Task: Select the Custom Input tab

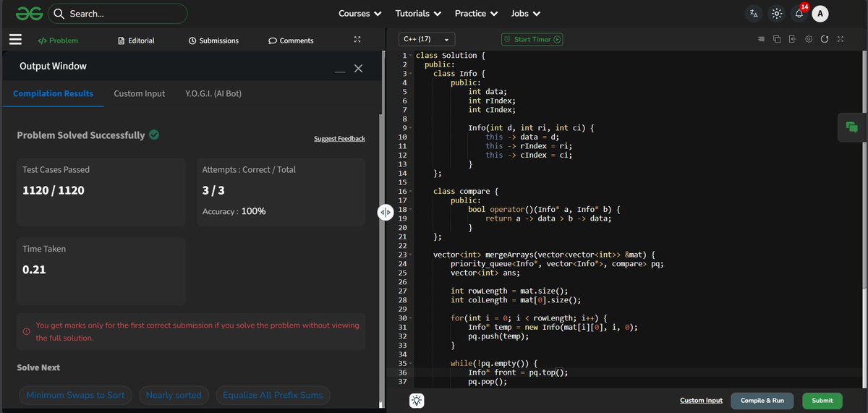Action: (x=140, y=93)
